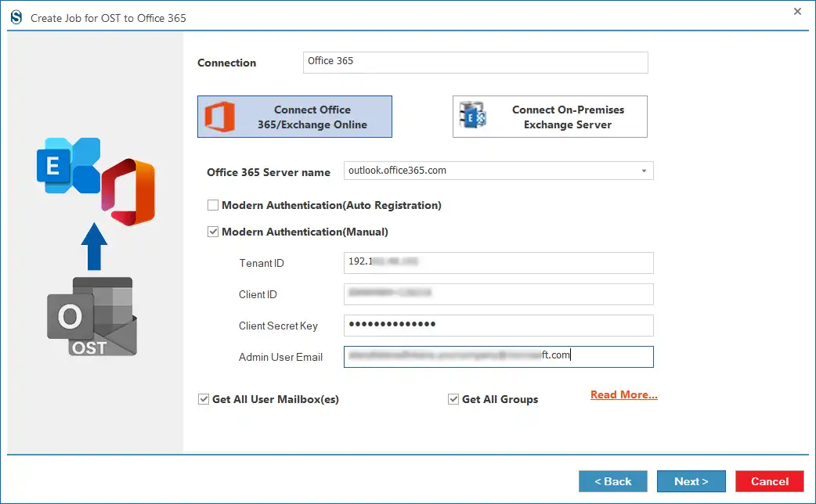Viewport: 816px width, 504px height.
Task: Open the Office 365 Server name dropdown
Action: (x=644, y=171)
